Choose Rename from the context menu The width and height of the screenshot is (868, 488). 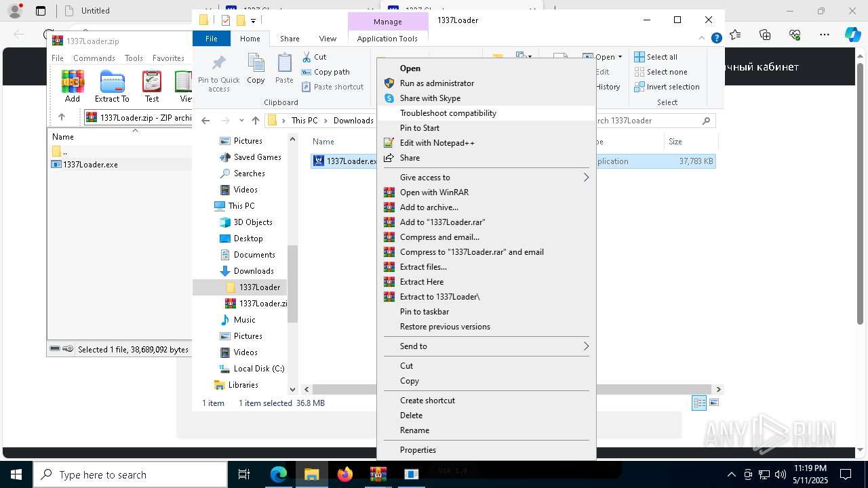(x=486, y=430)
